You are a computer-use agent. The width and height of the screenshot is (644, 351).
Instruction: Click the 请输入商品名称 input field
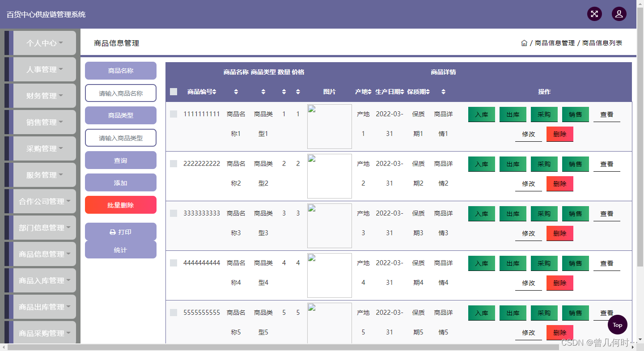tap(120, 93)
